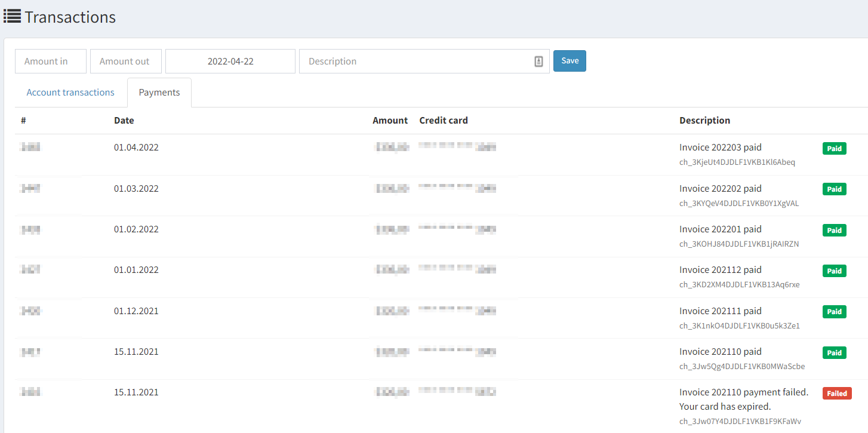
Task: Click the Transactions list icon in header
Action: tap(12, 16)
